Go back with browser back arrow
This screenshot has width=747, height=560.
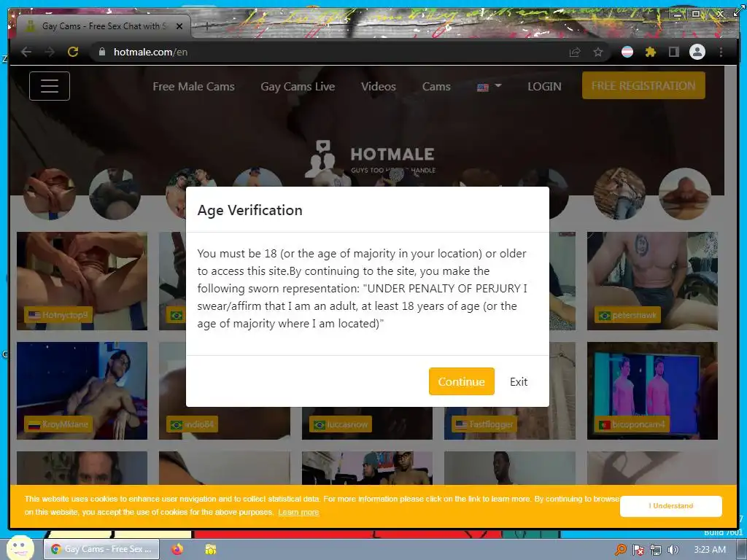(26, 52)
